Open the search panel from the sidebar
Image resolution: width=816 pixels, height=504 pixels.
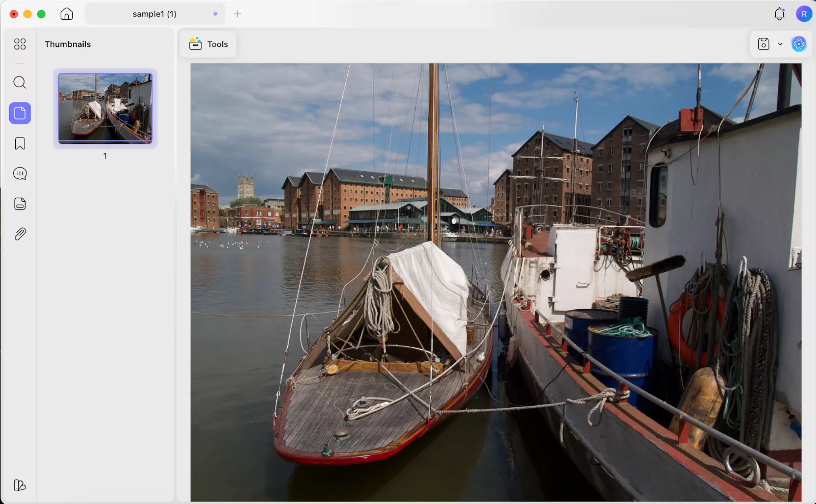[x=20, y=83]
